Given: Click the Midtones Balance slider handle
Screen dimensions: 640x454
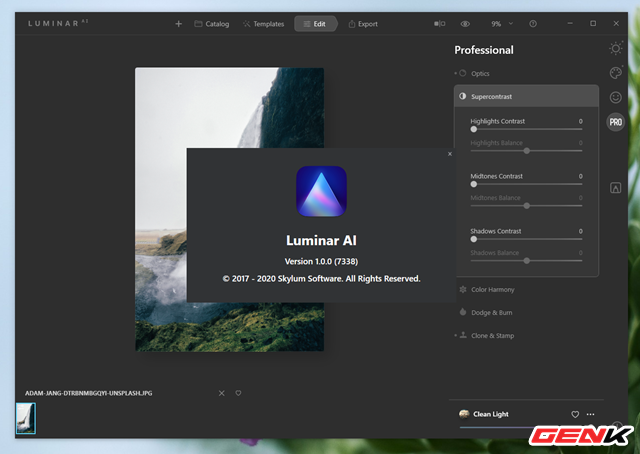Looking at the screenshot, I should [527, 206].
